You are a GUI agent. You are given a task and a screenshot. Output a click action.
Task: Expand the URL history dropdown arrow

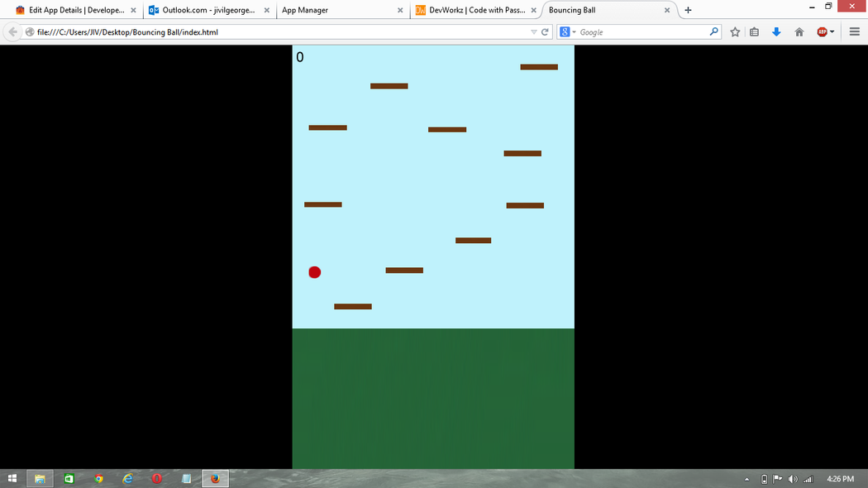pos(533,32)
